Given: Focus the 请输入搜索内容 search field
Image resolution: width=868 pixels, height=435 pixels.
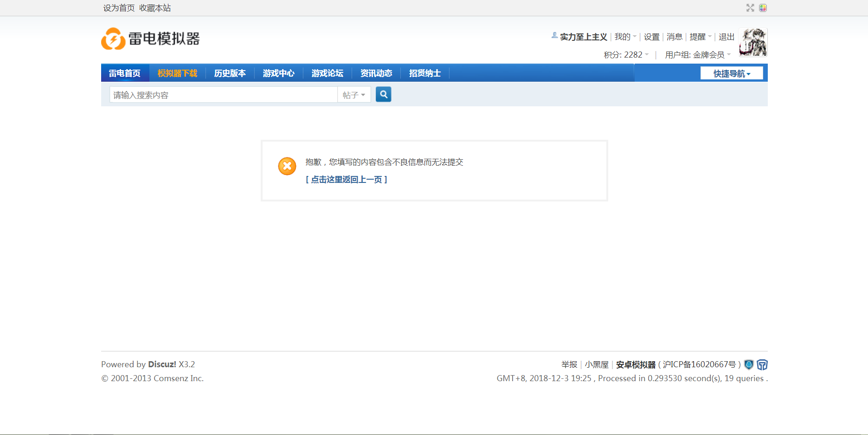Looking at the screenshot, I should pyautogui.click(x=224, y=95).
